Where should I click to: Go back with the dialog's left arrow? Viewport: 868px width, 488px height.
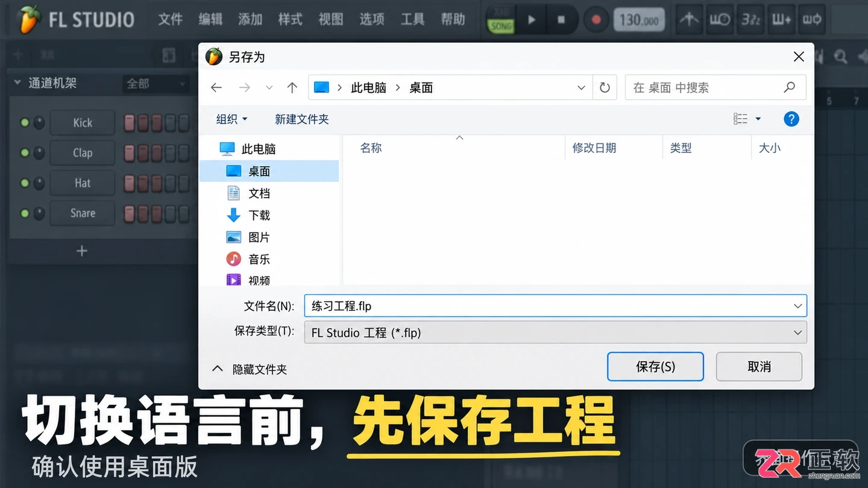(x=216, y=88)
